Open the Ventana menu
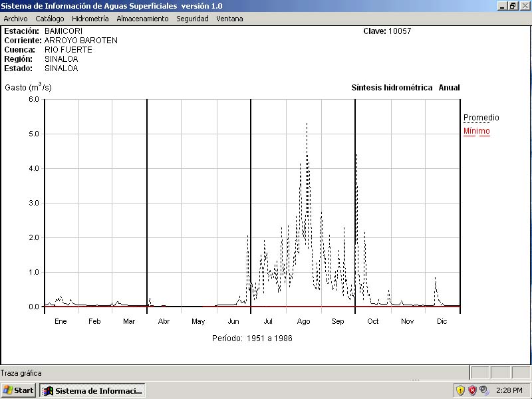This screenshot has height=399, width=532. (x=229, y=19)
